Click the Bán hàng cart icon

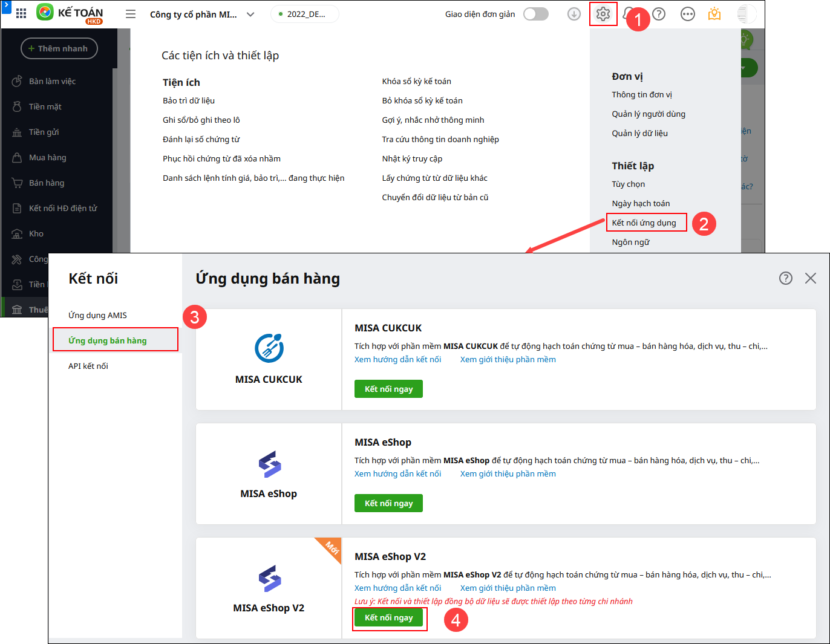pos(17,183)
